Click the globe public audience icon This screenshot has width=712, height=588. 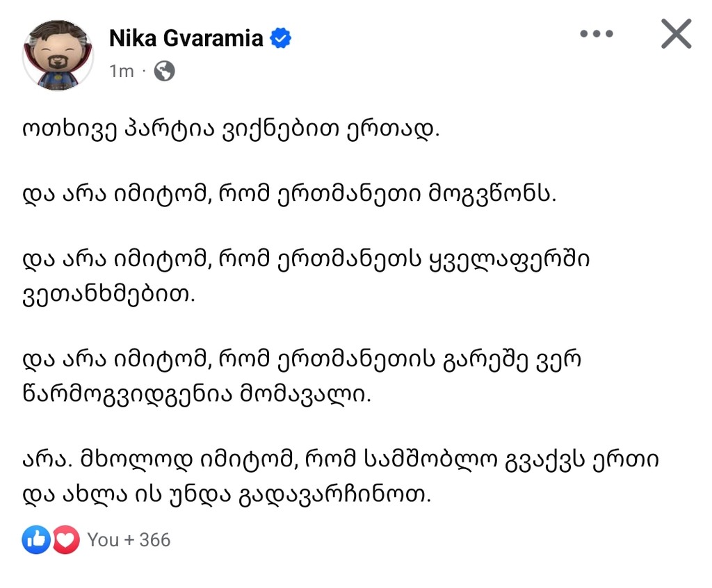pyautogui.click(x=164, y=71)
